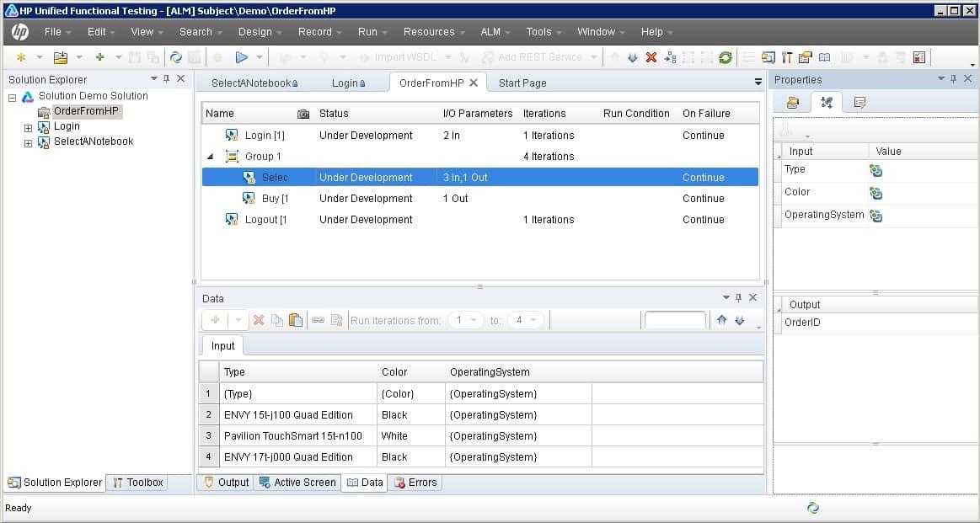980x523 pixels.
Task: Open the Output bottom tab
Action: pos(226,483)
